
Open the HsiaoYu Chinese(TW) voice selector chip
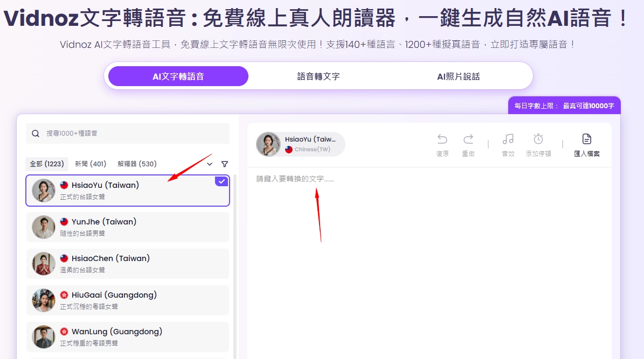coord(300,144)
